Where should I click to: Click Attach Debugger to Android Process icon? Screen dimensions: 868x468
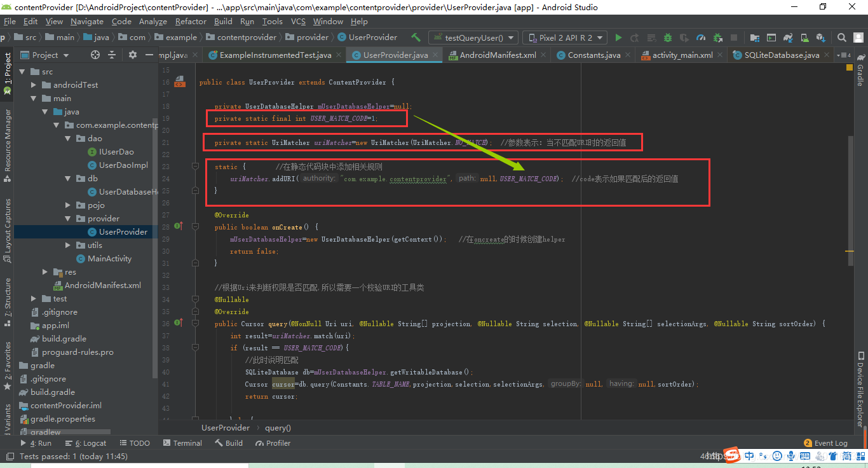[x=717, y=38]
